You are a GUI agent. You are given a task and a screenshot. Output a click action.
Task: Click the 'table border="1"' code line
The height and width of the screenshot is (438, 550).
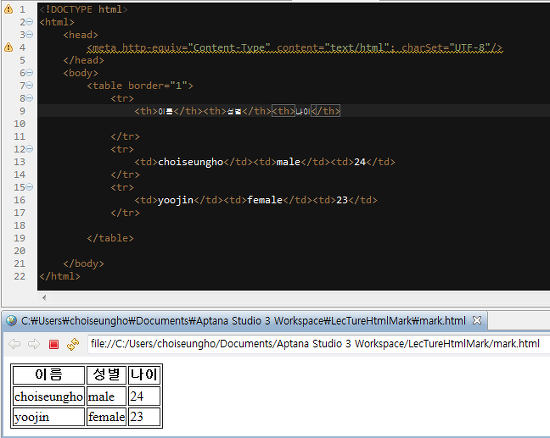point(140,86)
